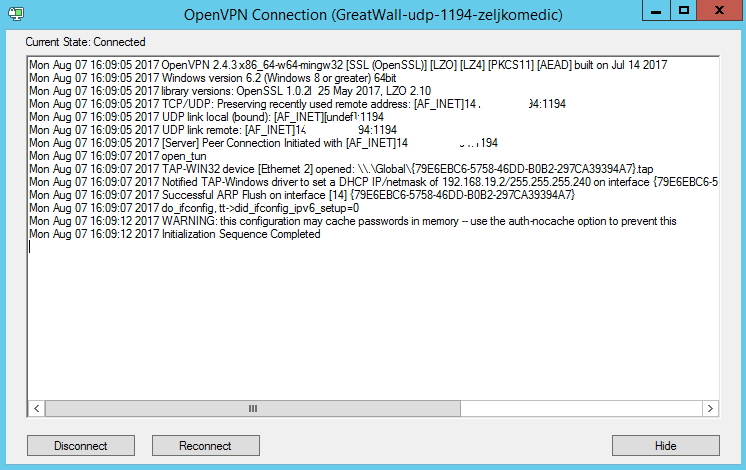Hide the OpenVPN connection window
This screenshot has height=470, width=746.
coord(666,446)
